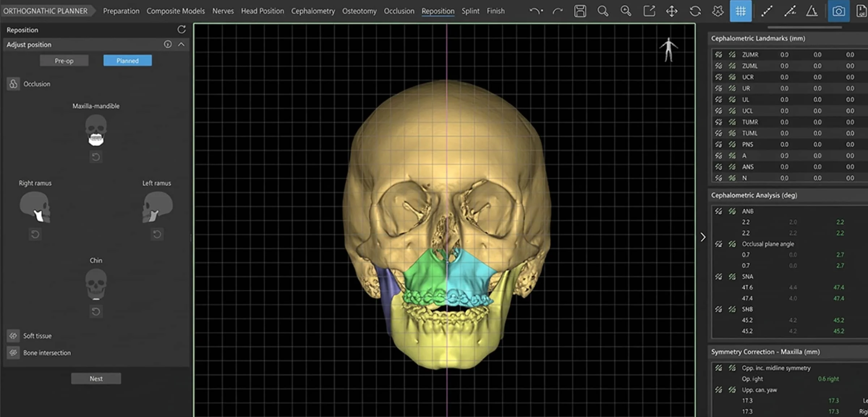
Task: Open the Adjust position info icon
Action: point(167,44)
